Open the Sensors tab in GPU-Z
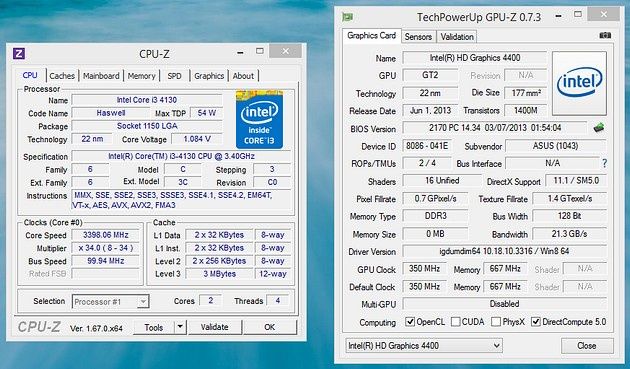Screen dimensions: 630x369 pyautogui.click(x=418, y=37)
